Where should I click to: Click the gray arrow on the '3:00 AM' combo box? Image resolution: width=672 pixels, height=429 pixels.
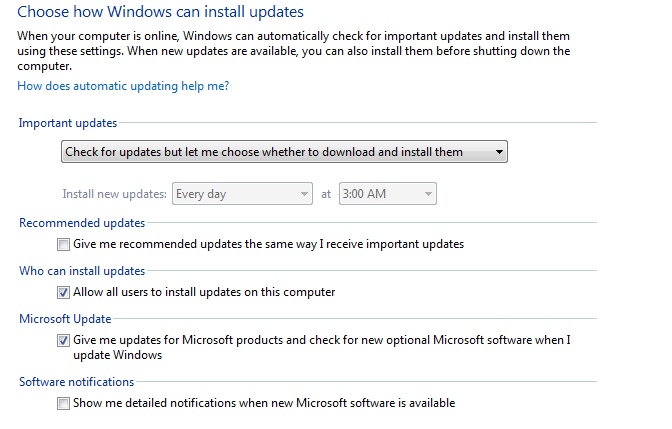tap(428, 194)
